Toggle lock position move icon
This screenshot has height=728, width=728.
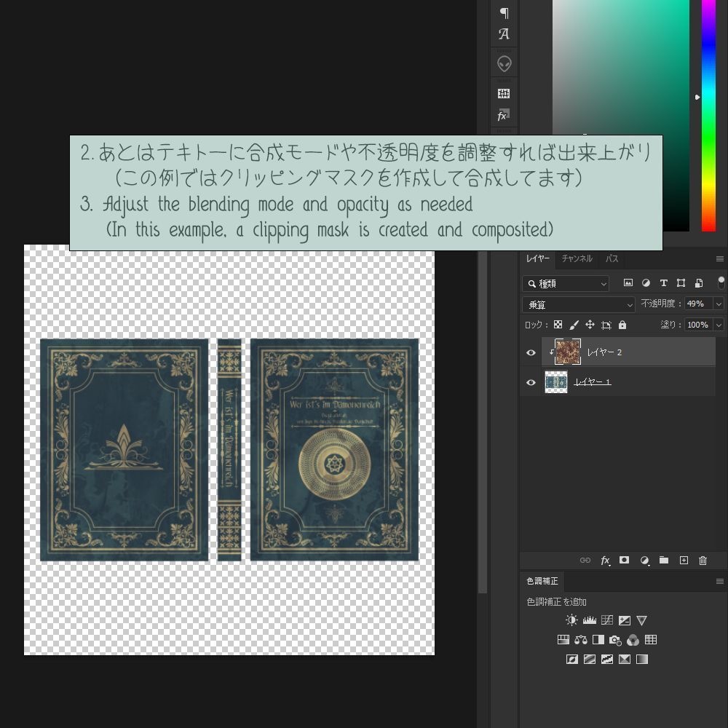(x=590, y=325)
